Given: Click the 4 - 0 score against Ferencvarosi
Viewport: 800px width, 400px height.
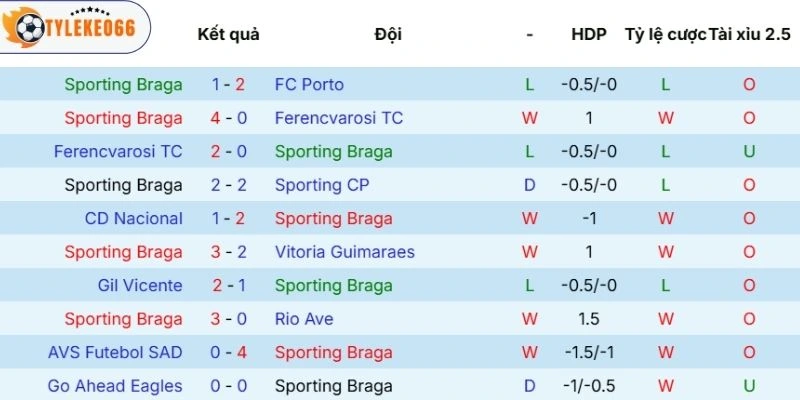Looking at the screenshot, I should 228,118.
